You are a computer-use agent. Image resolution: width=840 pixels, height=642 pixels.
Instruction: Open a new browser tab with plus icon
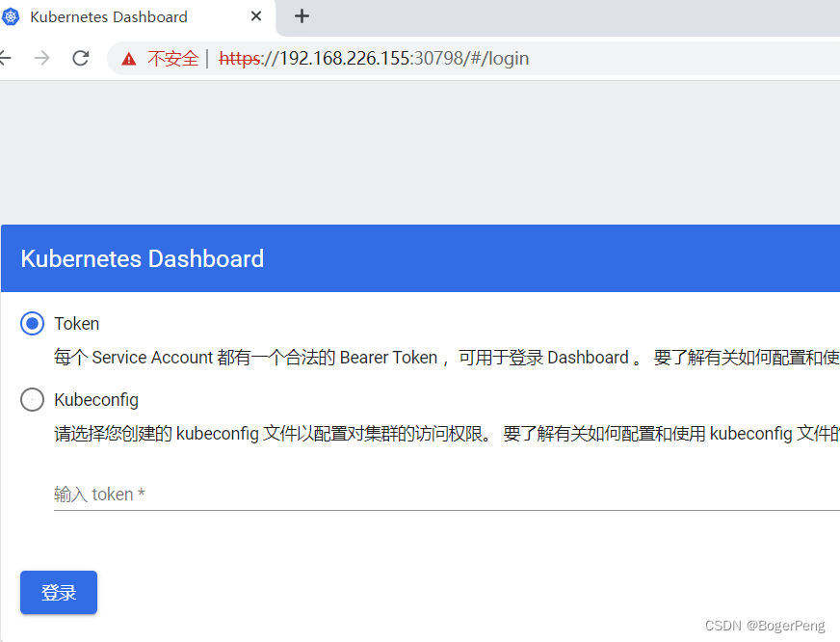(x=302, y=16)
